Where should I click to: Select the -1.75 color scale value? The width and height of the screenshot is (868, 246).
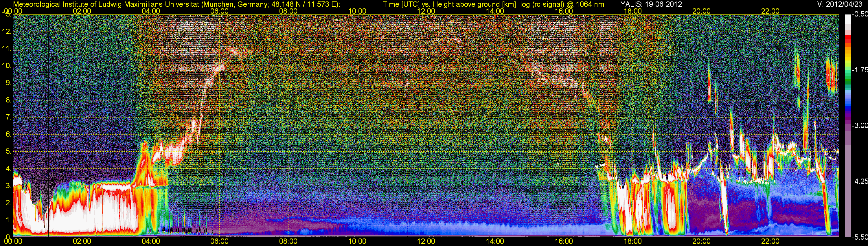tap(860, 70)
